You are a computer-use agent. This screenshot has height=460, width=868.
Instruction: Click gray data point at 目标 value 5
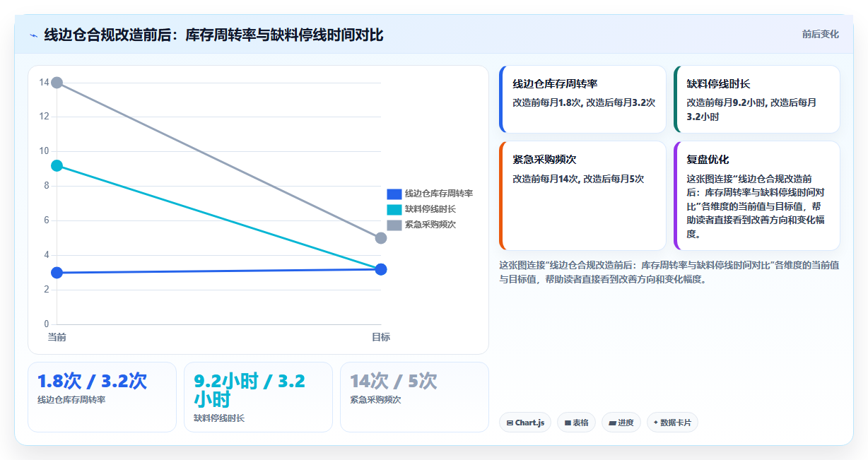point(381,238)
